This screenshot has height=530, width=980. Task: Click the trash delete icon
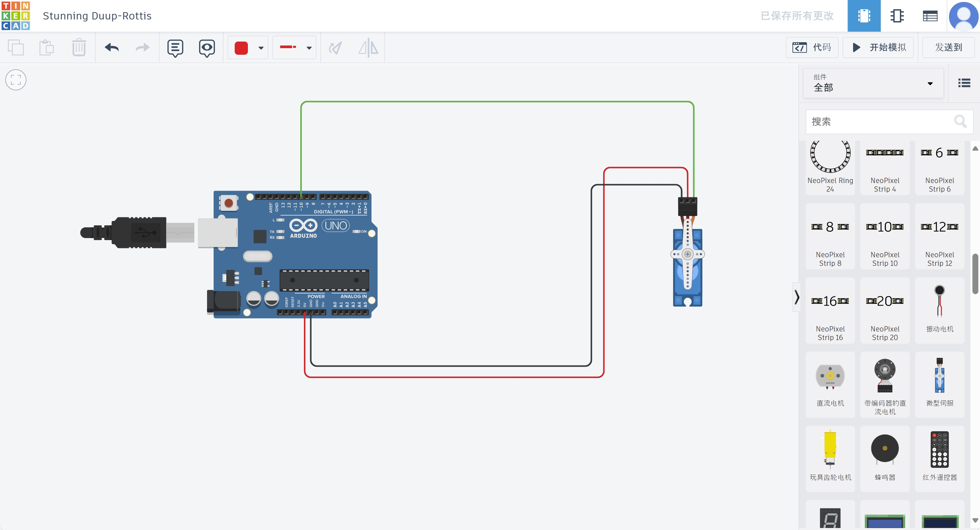pos(79,47)
